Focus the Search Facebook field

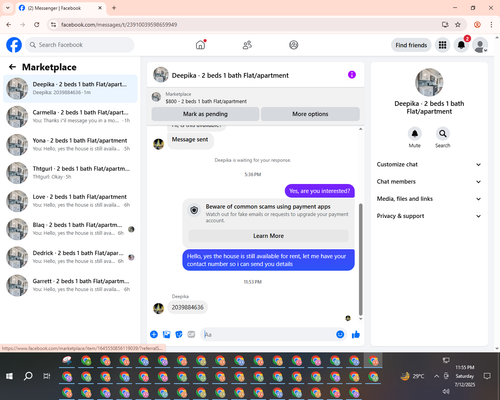click(80, 45)
